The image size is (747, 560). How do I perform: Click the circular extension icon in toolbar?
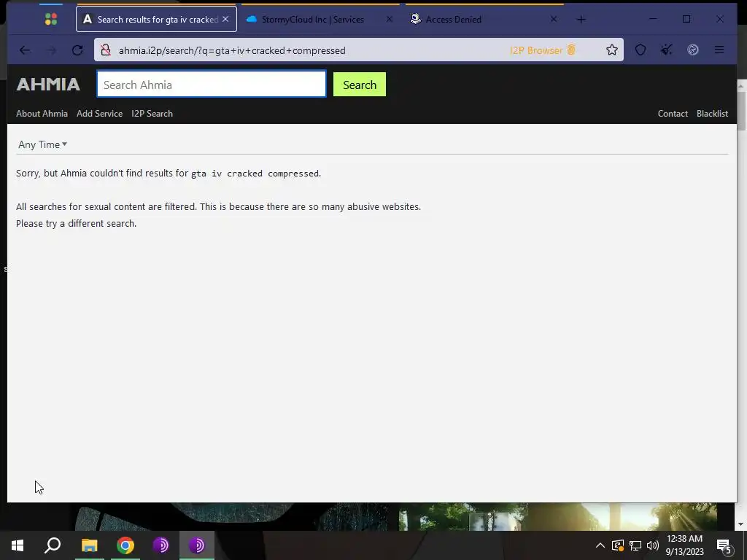click(693, 50)
